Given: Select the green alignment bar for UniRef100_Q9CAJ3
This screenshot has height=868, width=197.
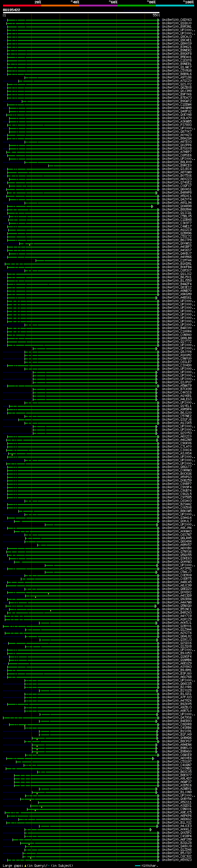Looking at the screenshot, I should pos(83,37).
